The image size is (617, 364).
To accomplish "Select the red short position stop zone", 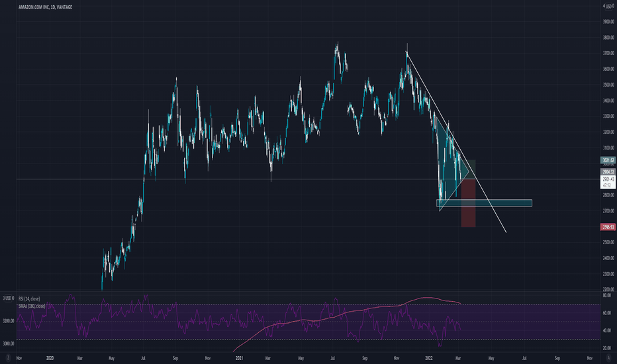I will 468,205.
